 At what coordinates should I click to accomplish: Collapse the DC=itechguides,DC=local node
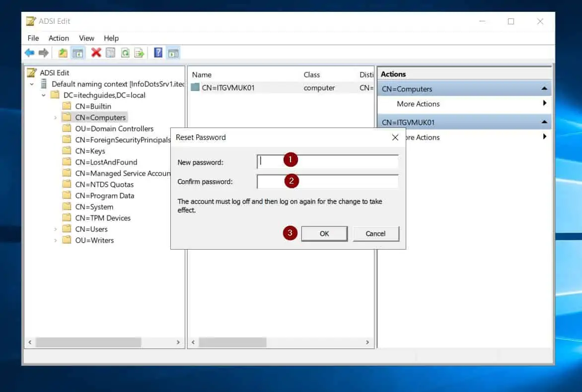coord(43,95)
